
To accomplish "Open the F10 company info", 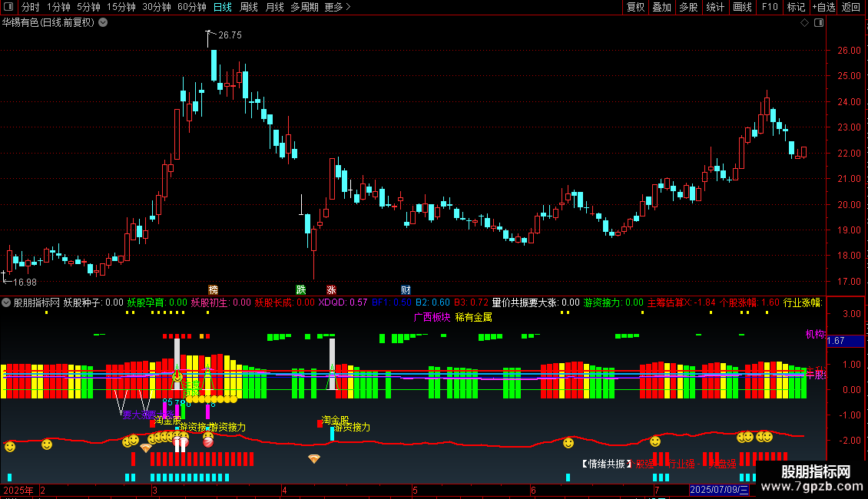I will pos(770,7).
